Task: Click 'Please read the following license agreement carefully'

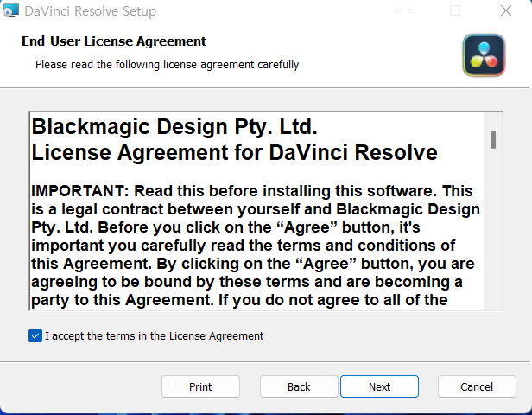Action: pyautogui.click(x=167, y=64)
